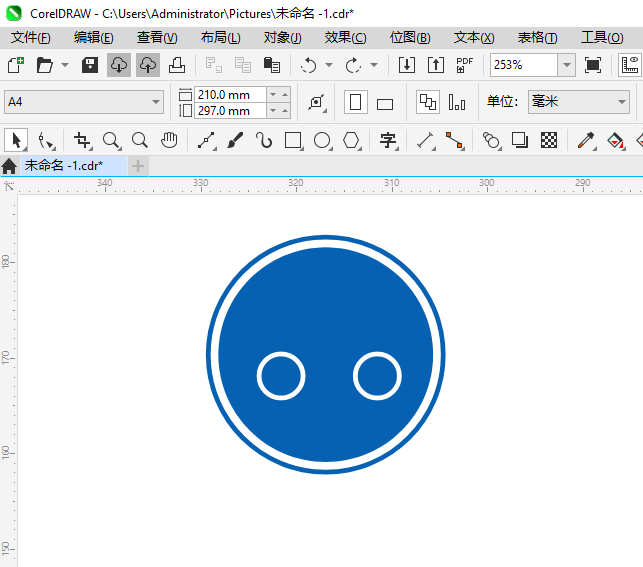
Task: Select the Pick arrow tool
Action: [16, 140]
